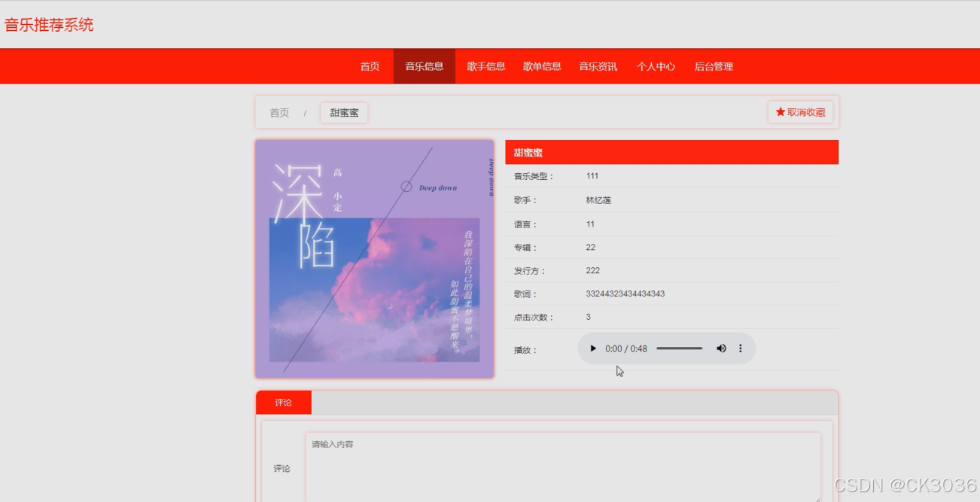Viewport: 980px width, 502px height.
Task: Click the star icon for unfavorite
Action: (781, 112)
